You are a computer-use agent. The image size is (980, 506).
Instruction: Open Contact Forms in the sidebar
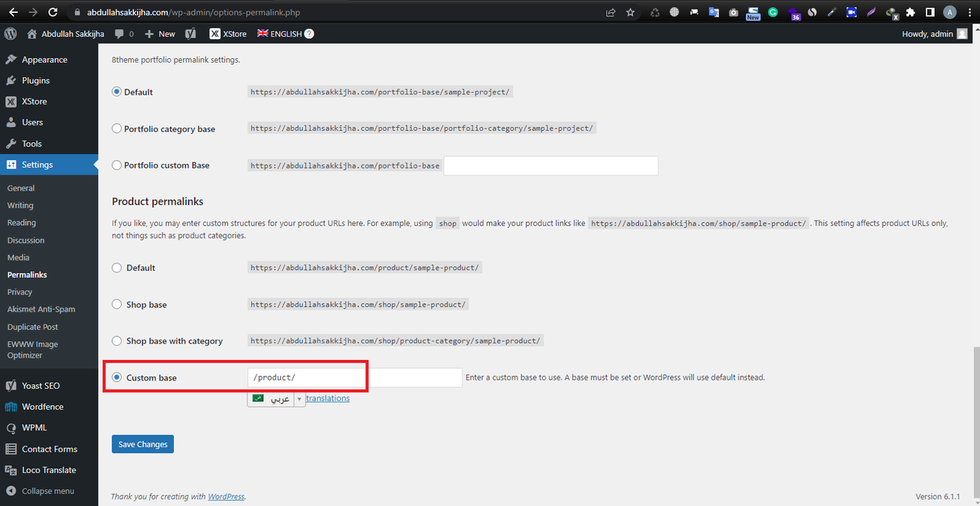coord(49,449)
